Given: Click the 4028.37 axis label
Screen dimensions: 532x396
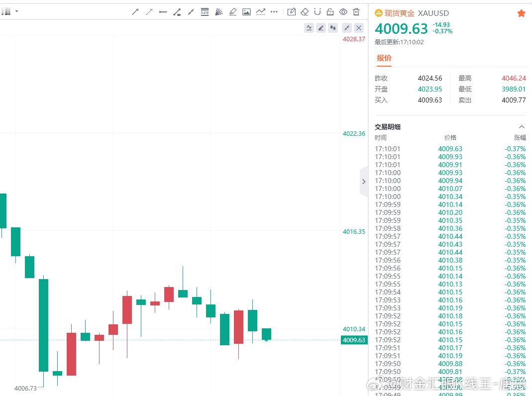Looking at the screenshot, I should [354, 39].
